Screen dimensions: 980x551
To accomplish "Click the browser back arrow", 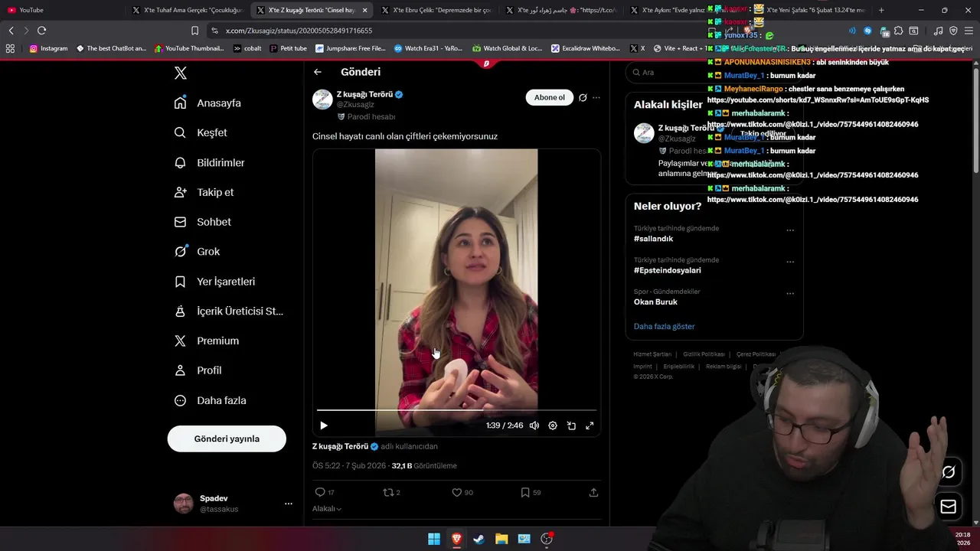I will (11, 31).
